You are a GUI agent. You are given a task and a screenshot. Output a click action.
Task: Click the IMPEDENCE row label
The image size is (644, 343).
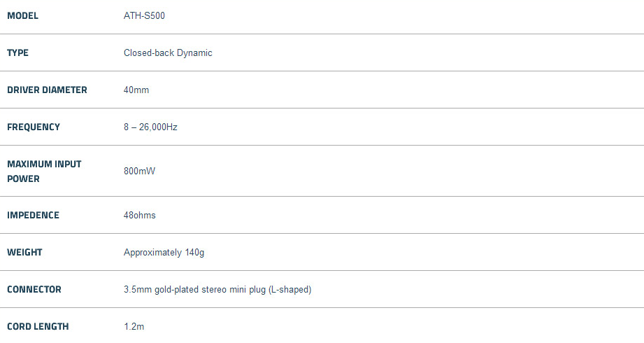pos(33,215)
